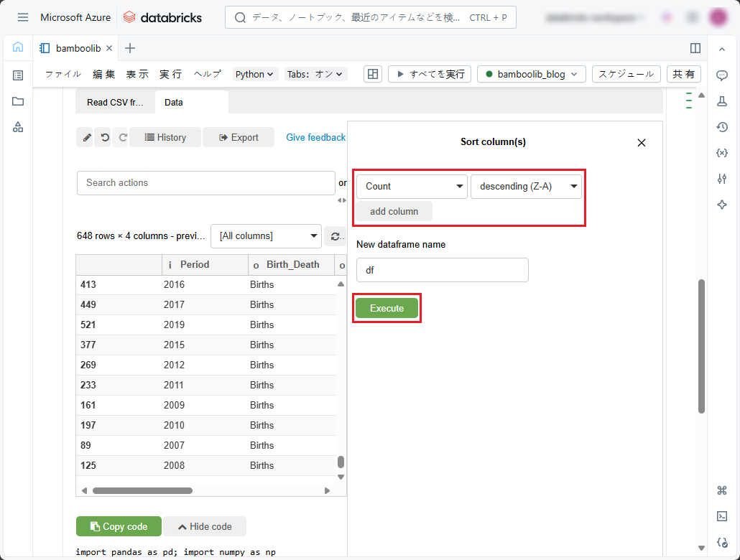Open the variables explorer icon
This screenshot has width=740, height=560.
click(x=722, y=153)
